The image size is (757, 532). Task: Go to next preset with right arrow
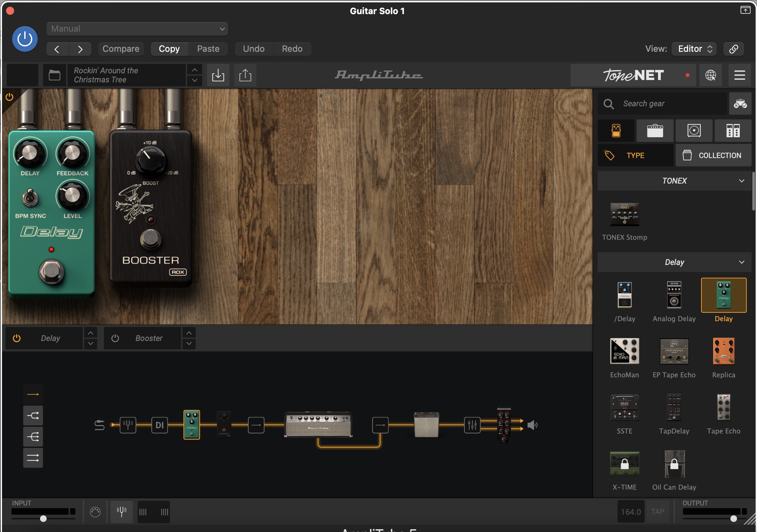80,49
